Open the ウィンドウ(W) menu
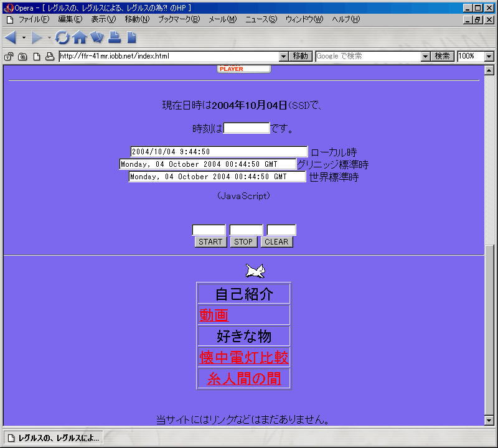This screenshot has height=448, width=498. point(304,19)
